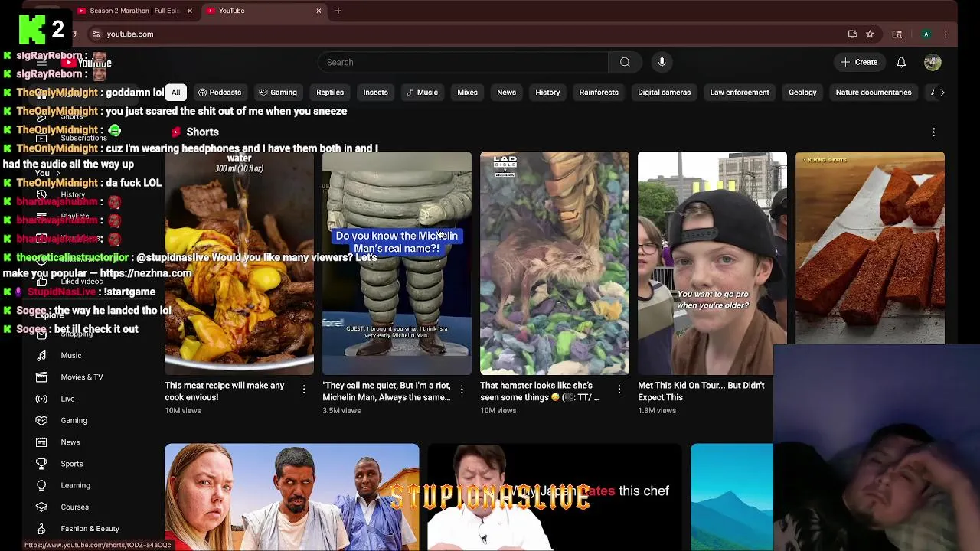The image size is (980, 551).
Task: Select the Music filter chip
Action: coord(422,92)
